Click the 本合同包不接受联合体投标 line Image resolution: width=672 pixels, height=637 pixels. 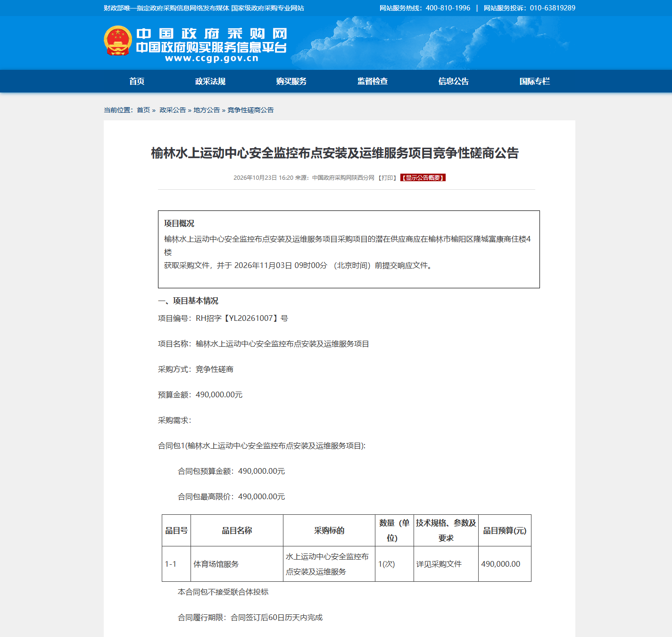(x=223, y=592)
